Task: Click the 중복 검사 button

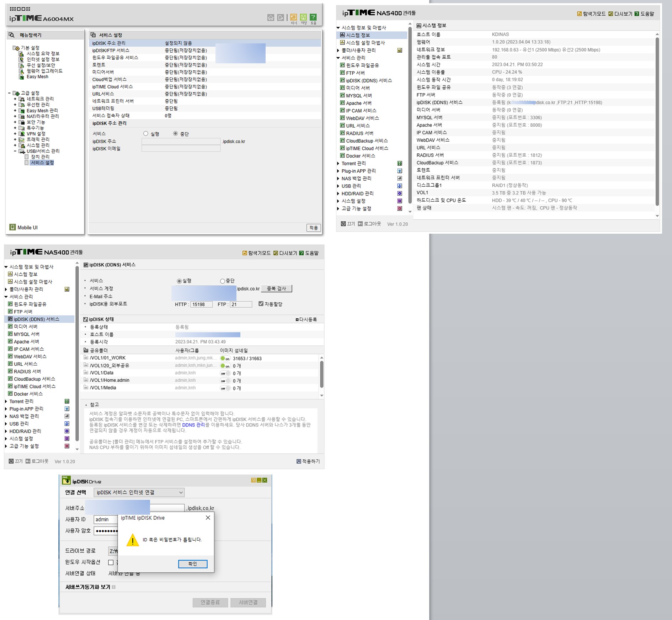Action: 277,288
